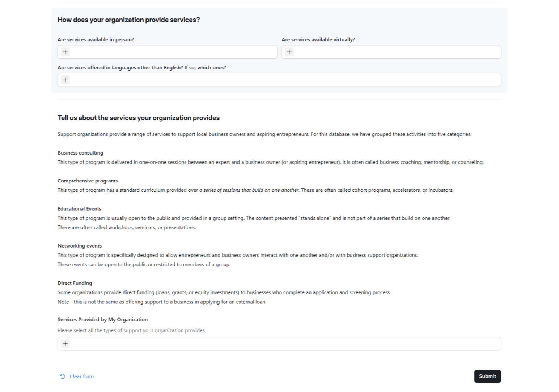Click the 'Business consulting' heading
Viewport: 559px width, 392px height.
point(80,153)
